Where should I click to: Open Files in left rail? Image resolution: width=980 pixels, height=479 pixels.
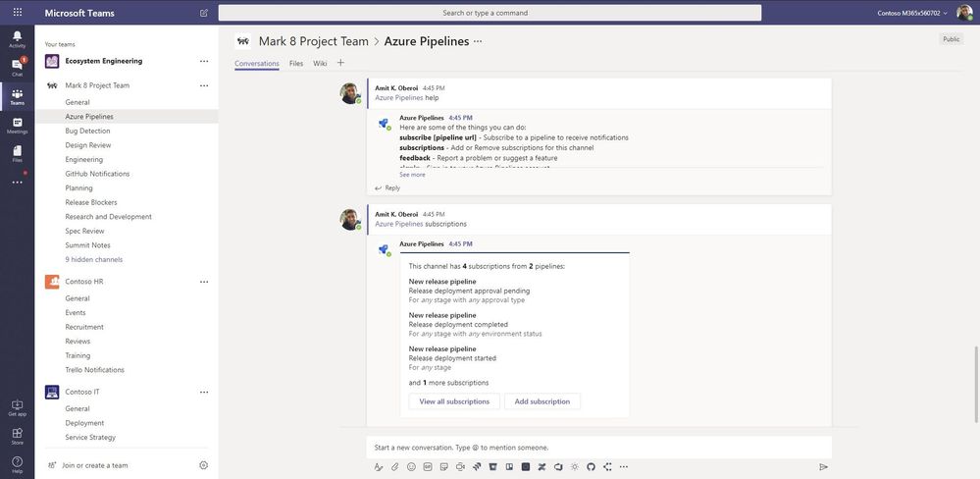point(17,154)
